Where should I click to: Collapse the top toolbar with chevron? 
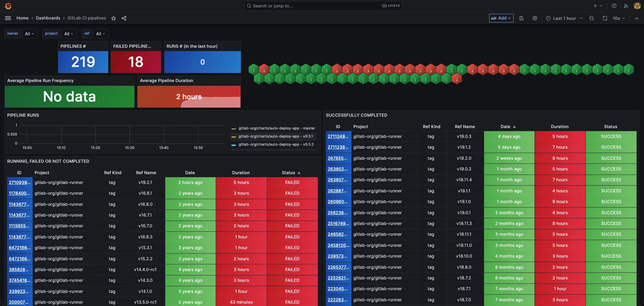tap(637, 18)
